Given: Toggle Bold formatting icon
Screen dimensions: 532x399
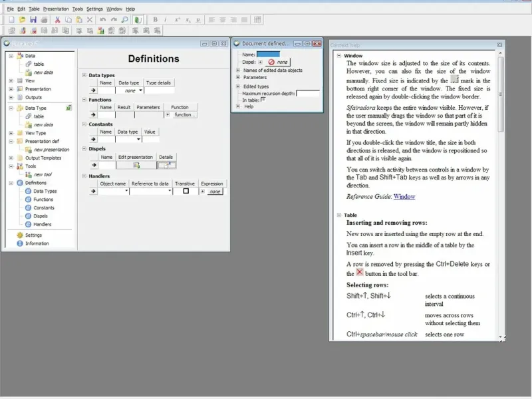Looking at the screenshot, I should (x=155, y=20).
